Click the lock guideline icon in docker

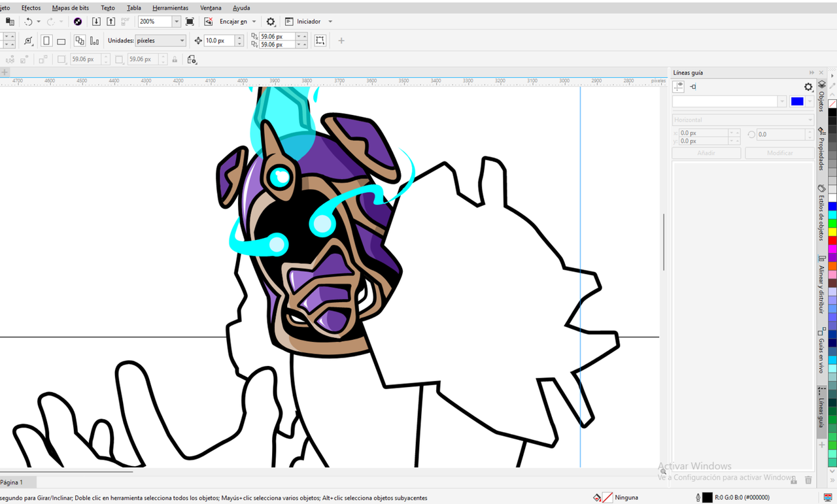click(x=794, y=480)
